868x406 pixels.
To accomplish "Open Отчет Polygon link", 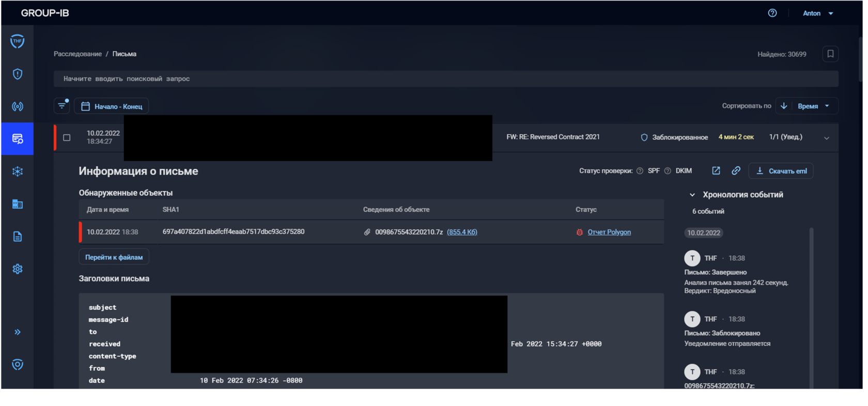I will point(609,232).
